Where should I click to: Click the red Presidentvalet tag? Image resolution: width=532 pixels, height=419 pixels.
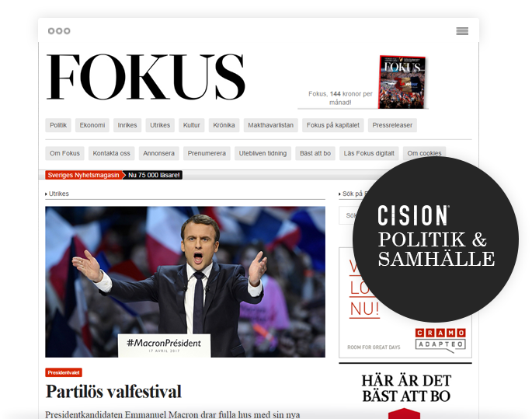[64, 373]
